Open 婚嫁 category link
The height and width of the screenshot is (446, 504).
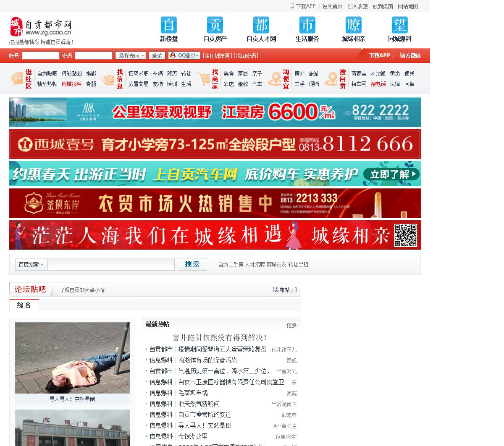click(x=243, y=84)
